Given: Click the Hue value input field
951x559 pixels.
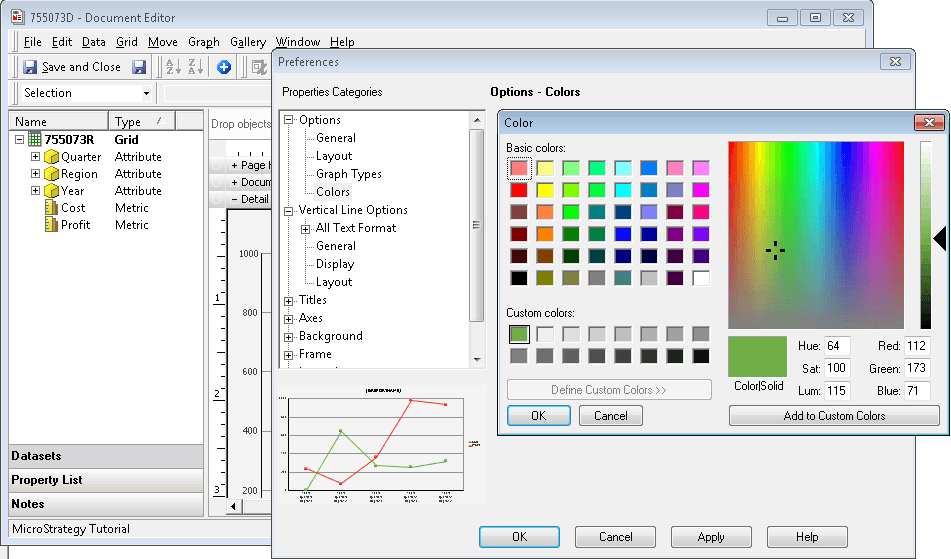Looking at the screenshot, I should pos(837,346).
